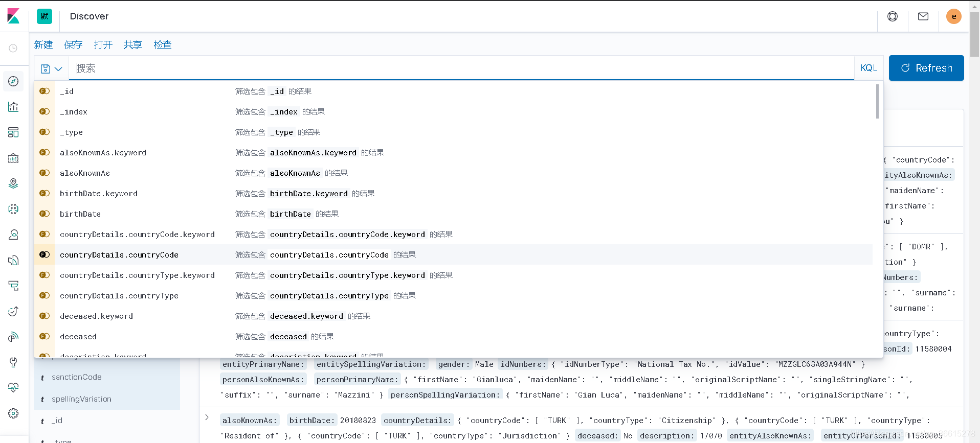The image size is (980, 443).
Task: Select countryDetails.countryType.keyword suggestion
Action: [x=454, y=275]
